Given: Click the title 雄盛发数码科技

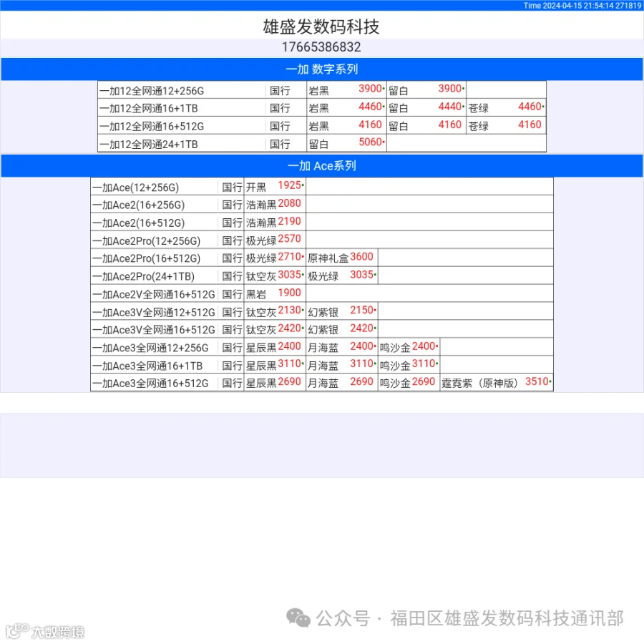Looking at the screenshot, I should (321, 26).
